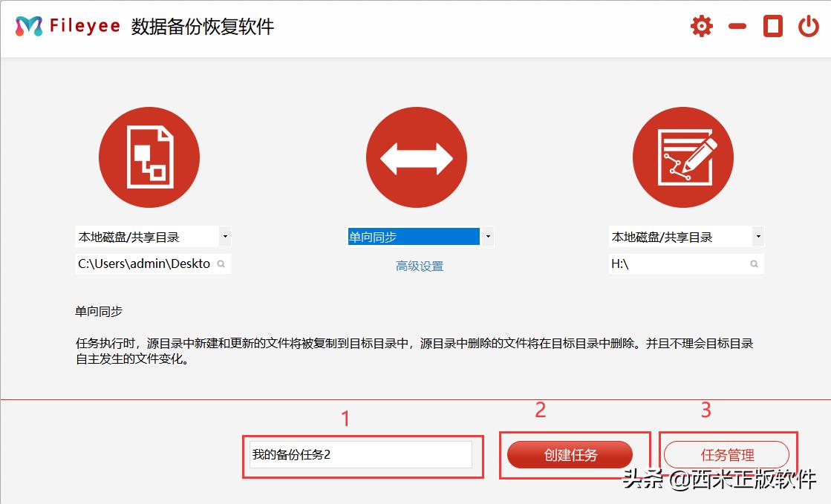Open the settings gear icon
This screenshot has height=504, width=831.
click(701, 25)
